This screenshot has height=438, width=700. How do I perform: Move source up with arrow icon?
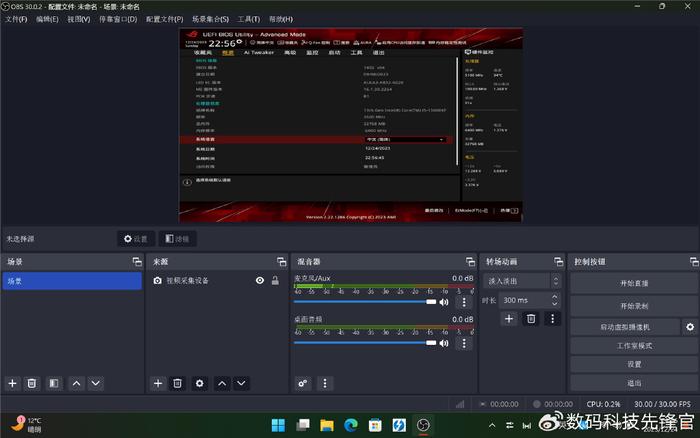[x=222, y=383]
